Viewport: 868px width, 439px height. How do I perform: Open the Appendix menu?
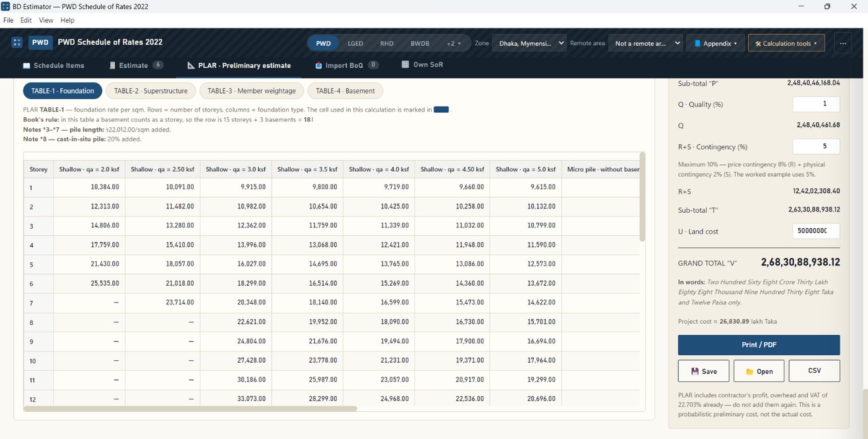pos(715,43)
